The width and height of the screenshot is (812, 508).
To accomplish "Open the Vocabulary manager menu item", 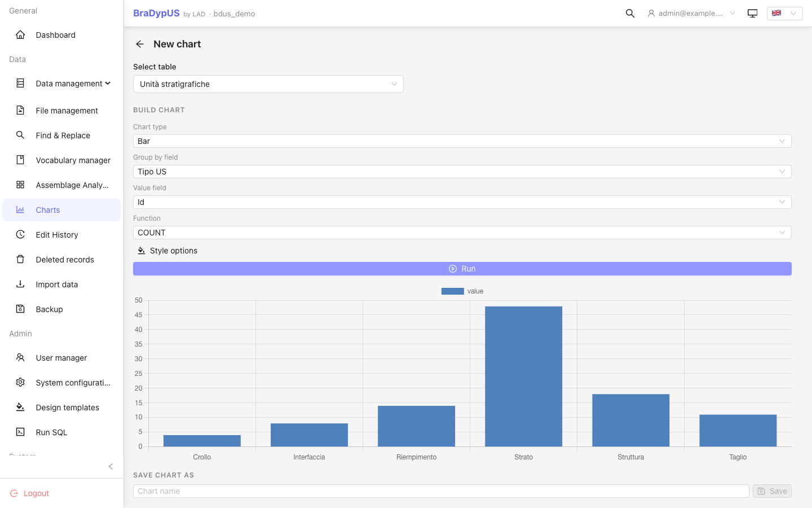I will (61, 160).
